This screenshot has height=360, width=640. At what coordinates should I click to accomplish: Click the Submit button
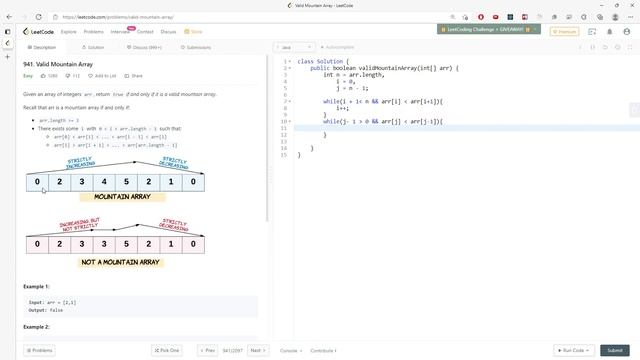click(x=615, y=350)
